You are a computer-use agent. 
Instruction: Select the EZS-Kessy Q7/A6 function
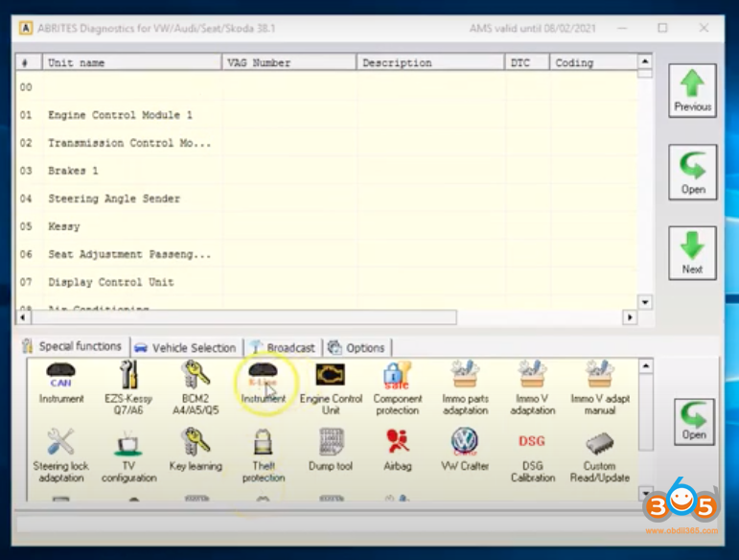tap(128, 387)
